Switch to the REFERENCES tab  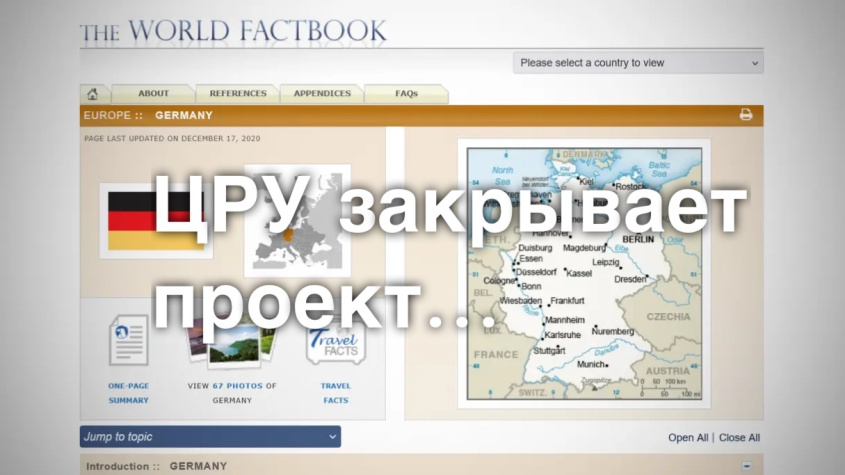(x=238, y=93)
